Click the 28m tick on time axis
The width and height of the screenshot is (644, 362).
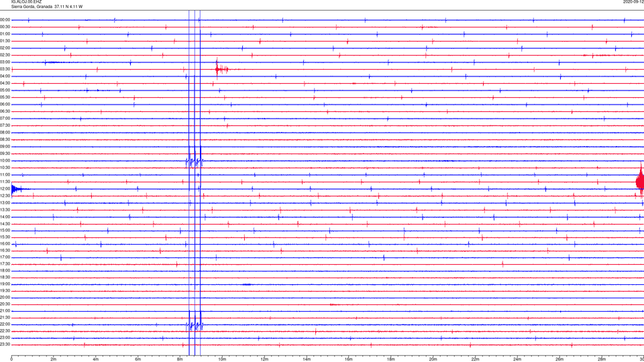pos(602,359)
